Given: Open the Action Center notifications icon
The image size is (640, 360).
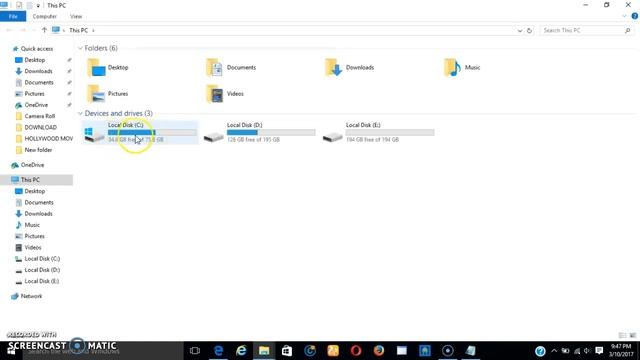Looking at the screenshot, I should pos(599,351).
